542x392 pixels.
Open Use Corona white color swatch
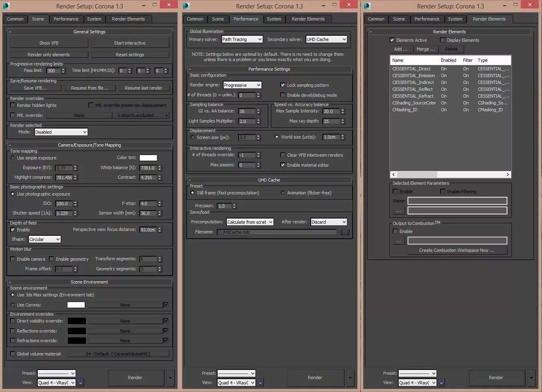coord(76,305)
